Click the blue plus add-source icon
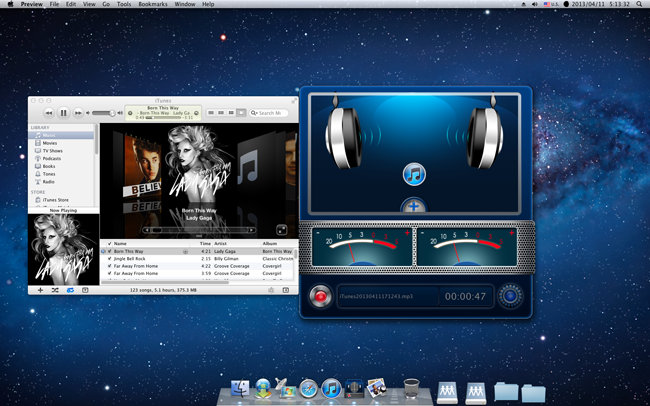 pyautogui.click(x=414, y=206)
